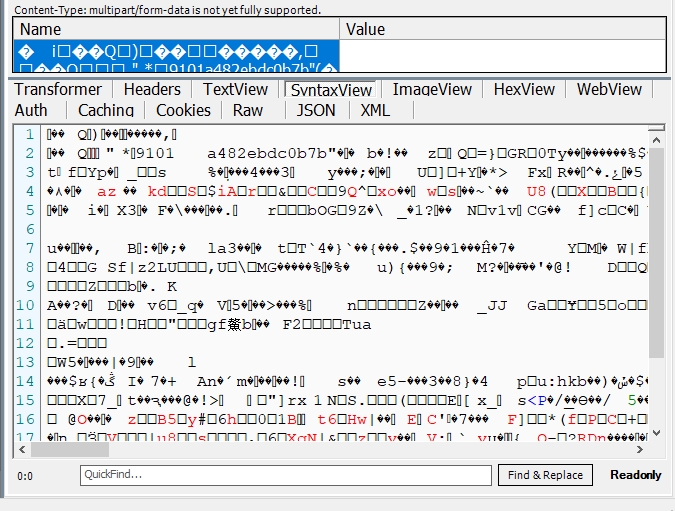Click line number 6 in gutter
Image resolution: width=675 pixels, height=511 pixels.
29,229
